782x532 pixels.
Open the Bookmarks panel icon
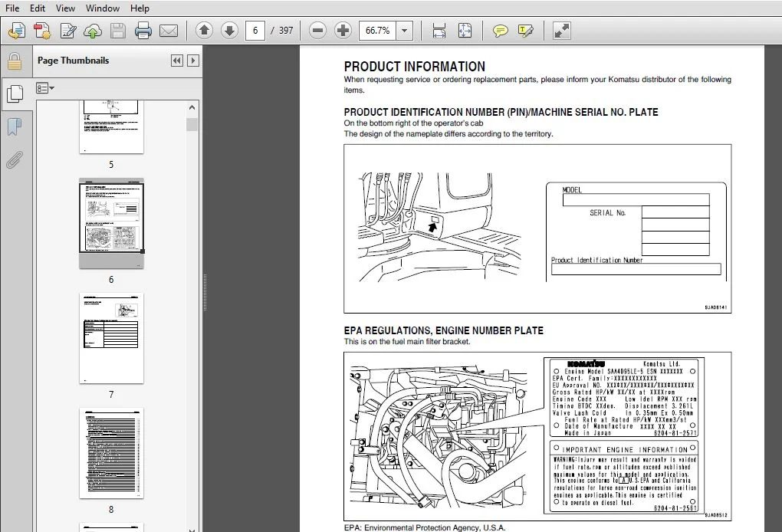point(15,126)
